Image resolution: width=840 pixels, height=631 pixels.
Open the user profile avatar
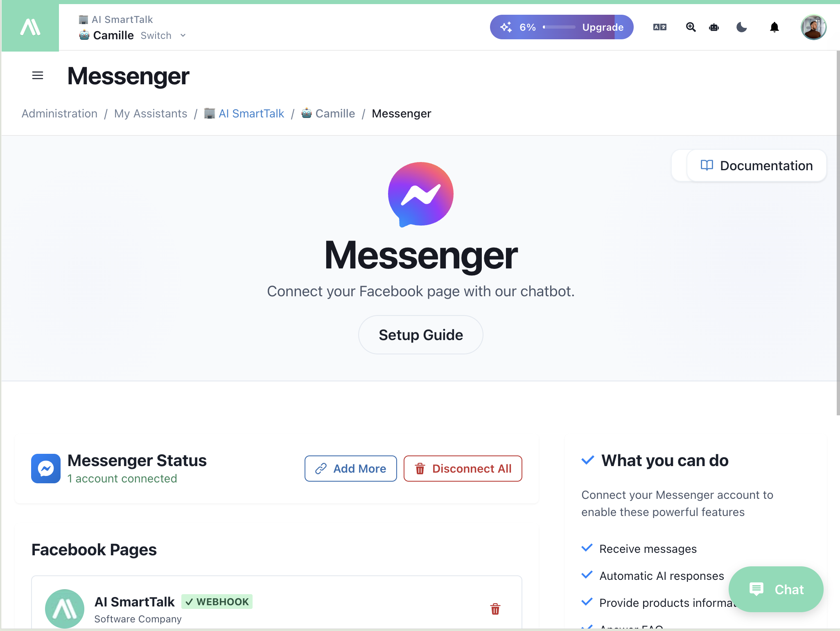pos(813,27)
